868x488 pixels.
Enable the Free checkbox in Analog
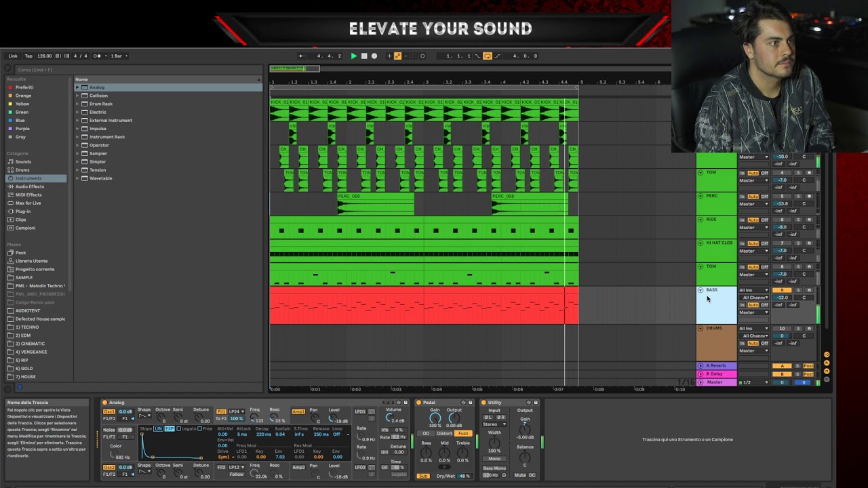[199, 428]
